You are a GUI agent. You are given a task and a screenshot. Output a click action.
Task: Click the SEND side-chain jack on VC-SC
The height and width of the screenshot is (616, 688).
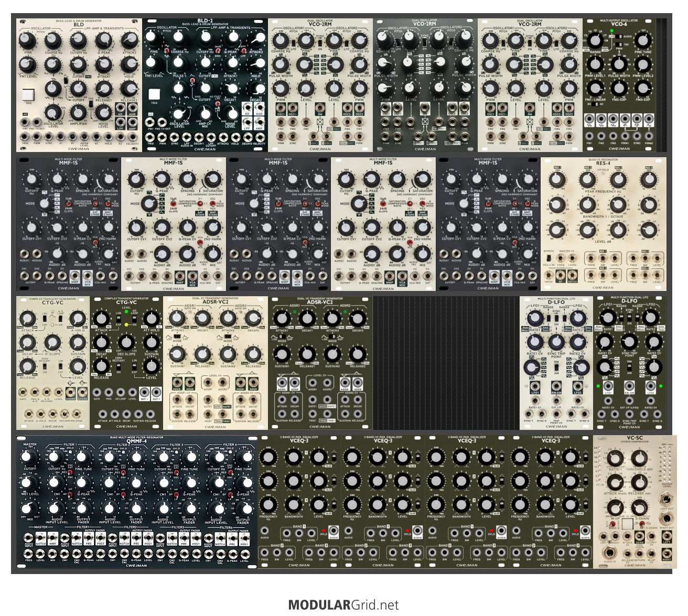[x=639, y=536]
